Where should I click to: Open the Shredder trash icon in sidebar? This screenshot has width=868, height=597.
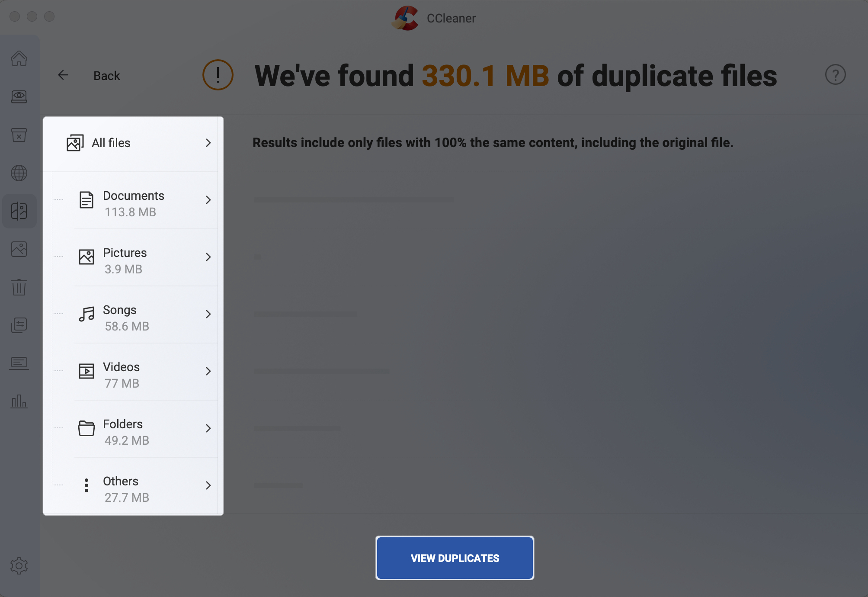[x=19, y=287]
